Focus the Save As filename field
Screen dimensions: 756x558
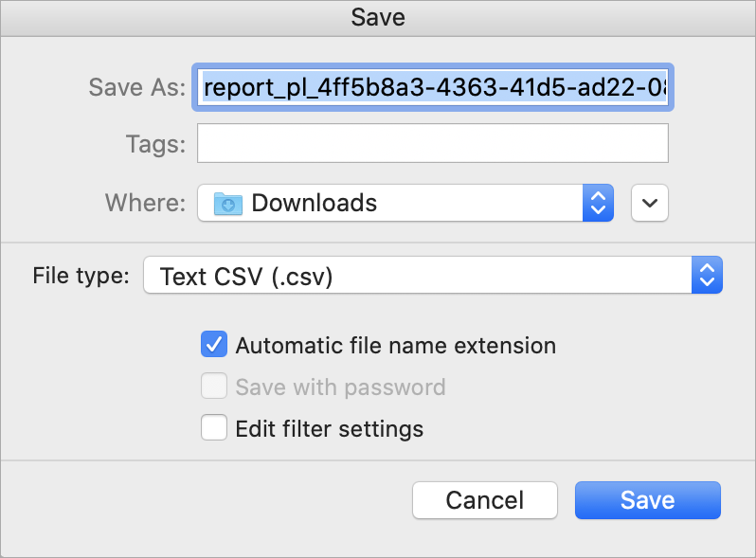click(x=433, y=87)
